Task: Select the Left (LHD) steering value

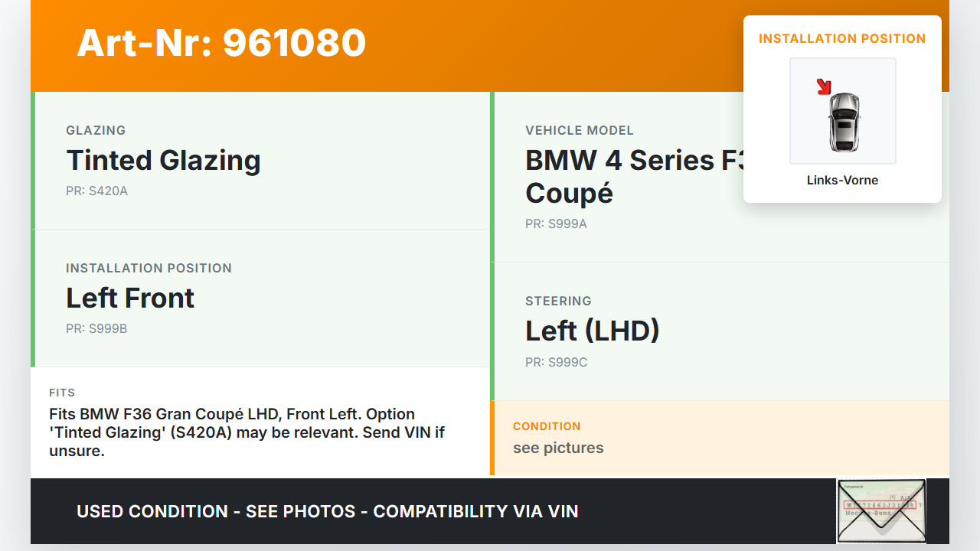Action: click(x=592, y=331)
